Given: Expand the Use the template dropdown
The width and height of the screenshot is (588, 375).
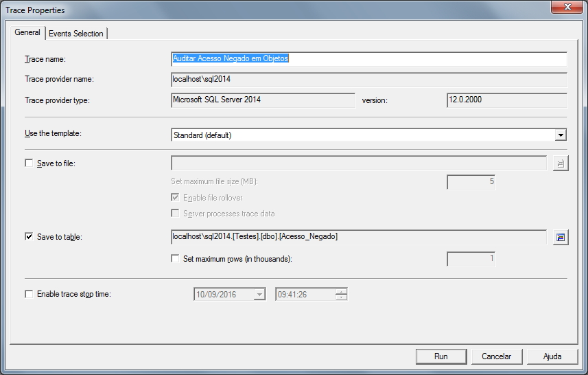Looking at the screenshot, I should point(561,135).
